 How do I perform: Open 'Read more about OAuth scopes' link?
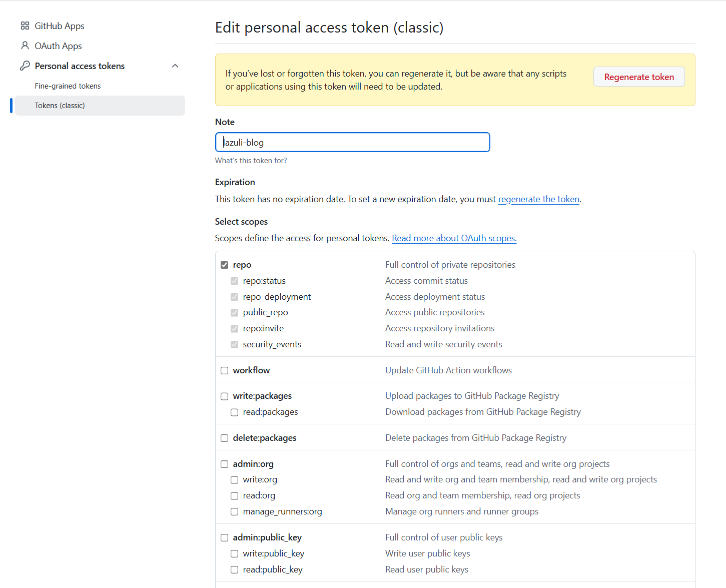tap(454, 238)
